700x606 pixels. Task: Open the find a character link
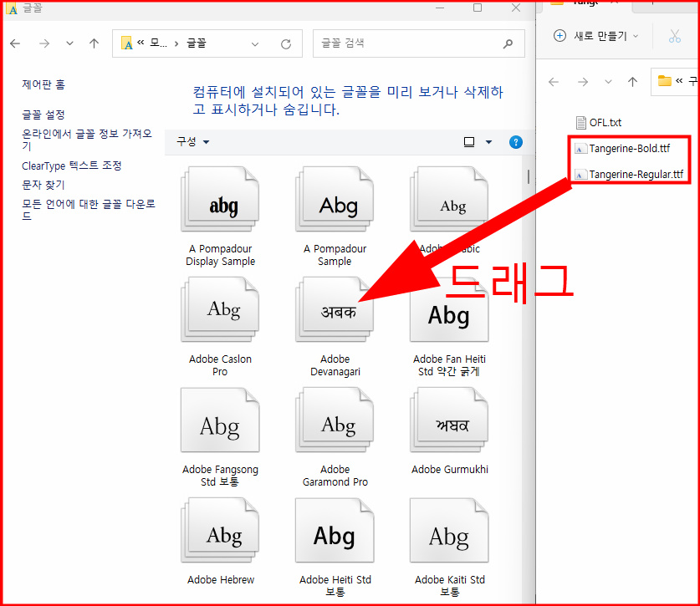pyautogui.click(x=43, y=184)
